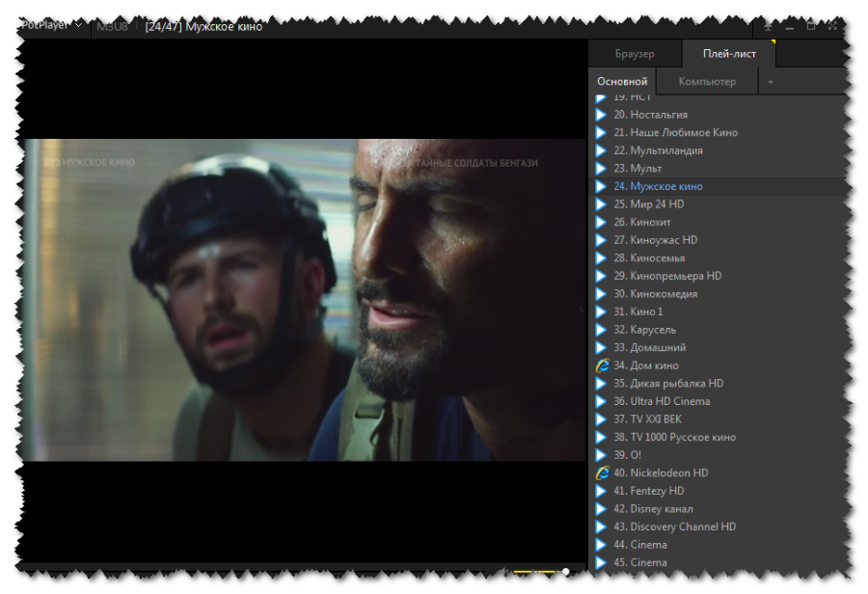
Task: Add a new playlist with the plus button
Action: click(x=771, y=82)
